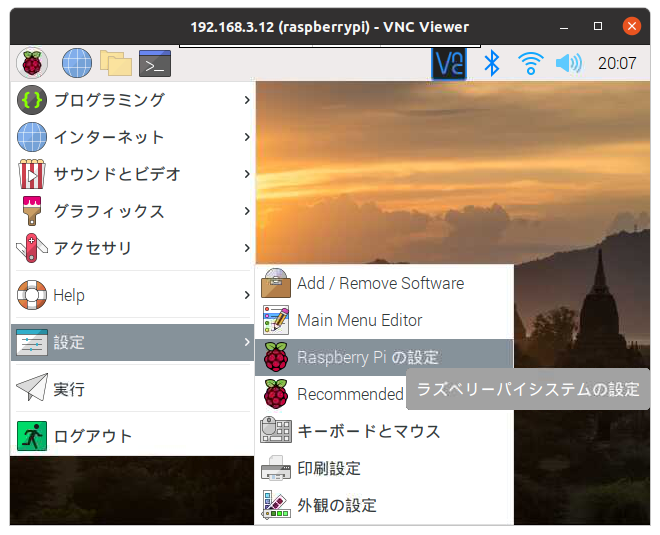Expand the インターネット submenu arrow
This screenshot has height=535, width=660.
click(247, 137)
